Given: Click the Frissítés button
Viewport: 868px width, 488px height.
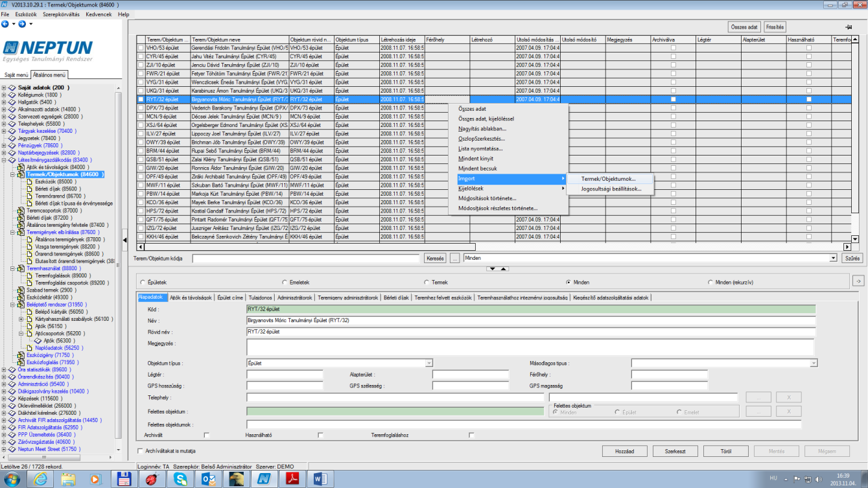Looking at the screenshot, I should click(775, 27).
